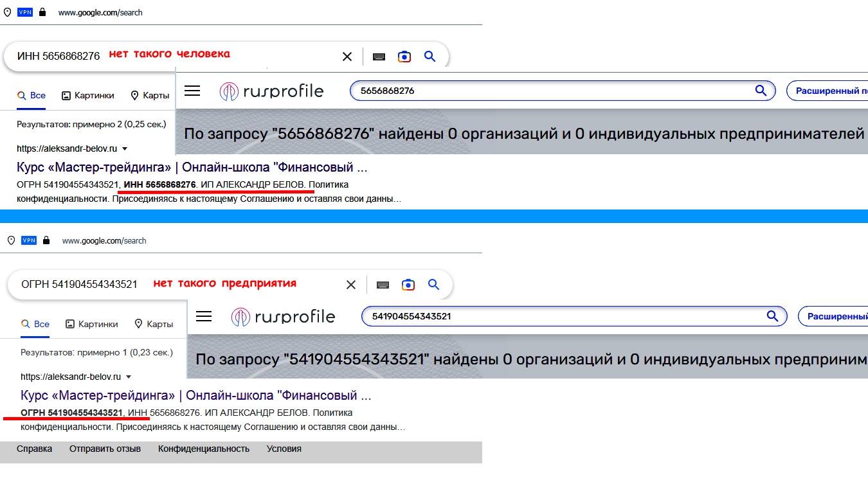The width and height of the screenshot is (868, 482).
Task: Click location pin icon in lower address bar
Action: 11,240
